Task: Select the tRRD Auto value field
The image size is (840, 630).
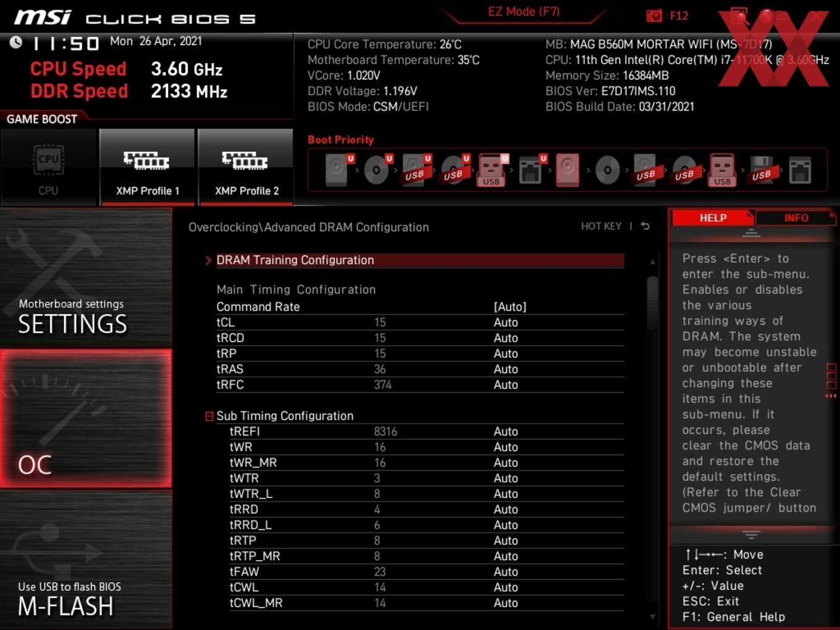Action: coord(505,510)
